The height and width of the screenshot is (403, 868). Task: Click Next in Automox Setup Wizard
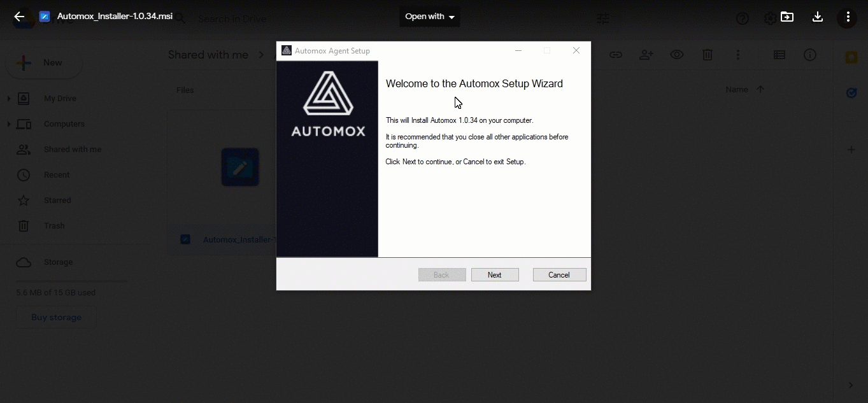[x=495, y=275]
